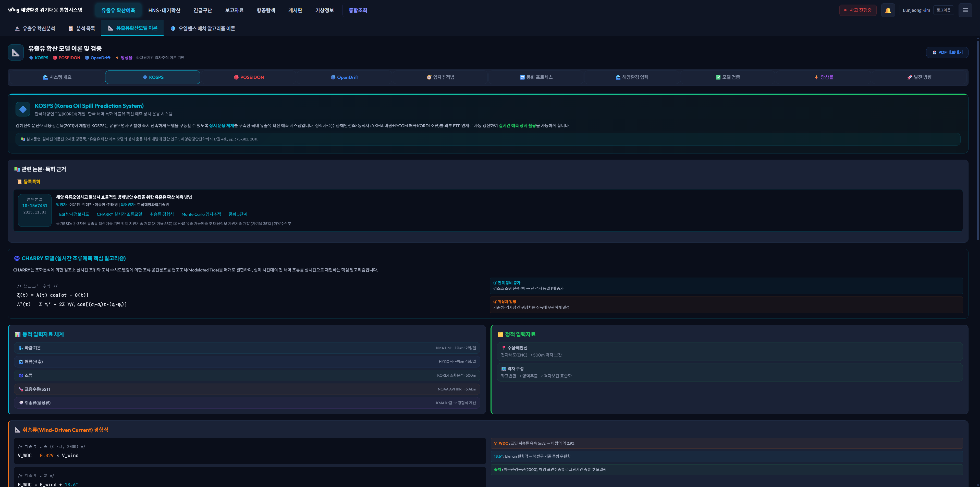
Task: Click the shield icon on the 오일펜스 배치 알고리즘 tab
Action: click(x=173, y=29)
